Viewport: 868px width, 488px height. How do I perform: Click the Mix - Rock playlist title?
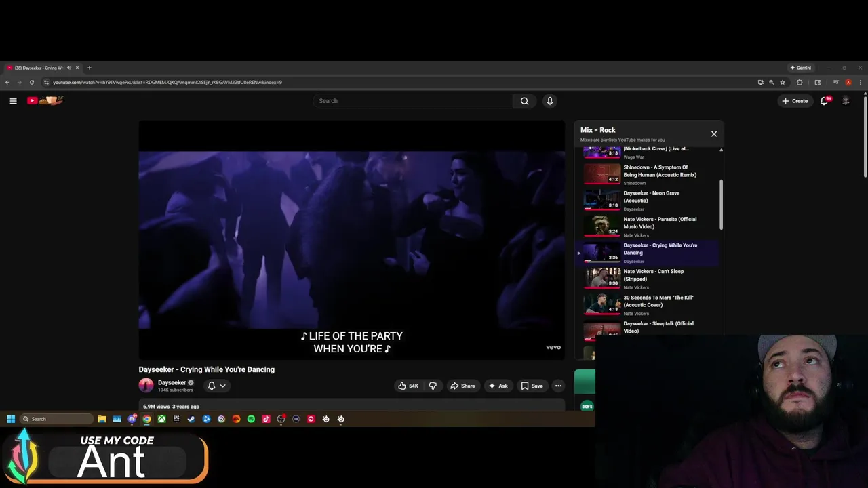click(598, 130)
